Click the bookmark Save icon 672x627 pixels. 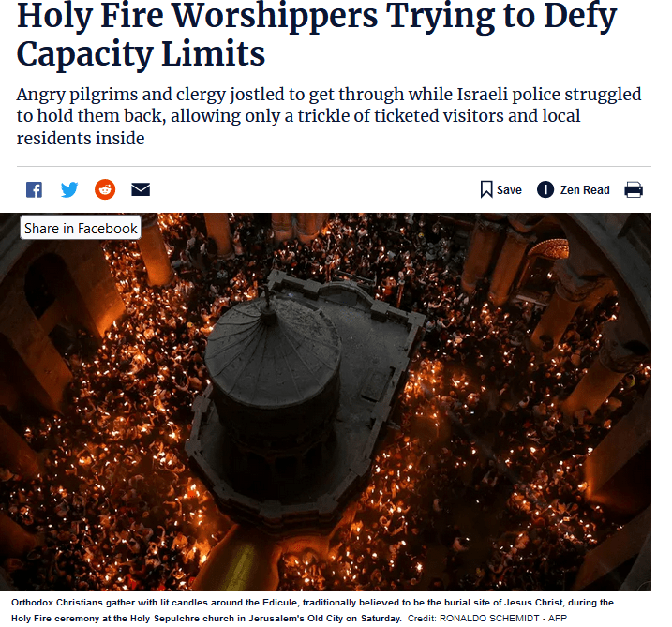click(x=486, y=189)
